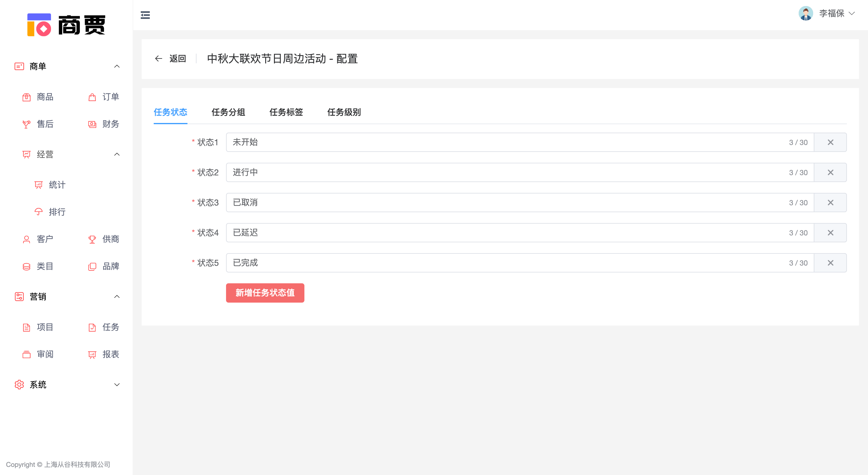Image resolution: width=868 pixels, height=475 pixels.
Task: Collapse the 商单 sidebar group
Action: pyautogui.click(x=117, y=66)
